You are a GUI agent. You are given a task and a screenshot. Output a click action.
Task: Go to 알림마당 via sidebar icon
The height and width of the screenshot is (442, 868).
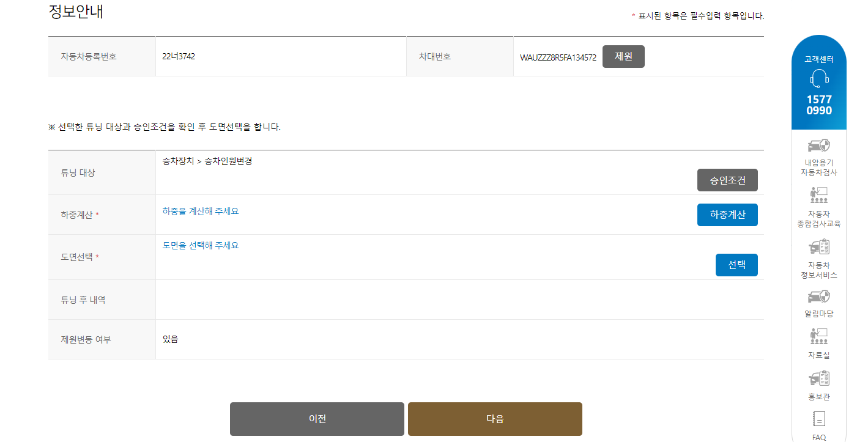tap(818, 297)
